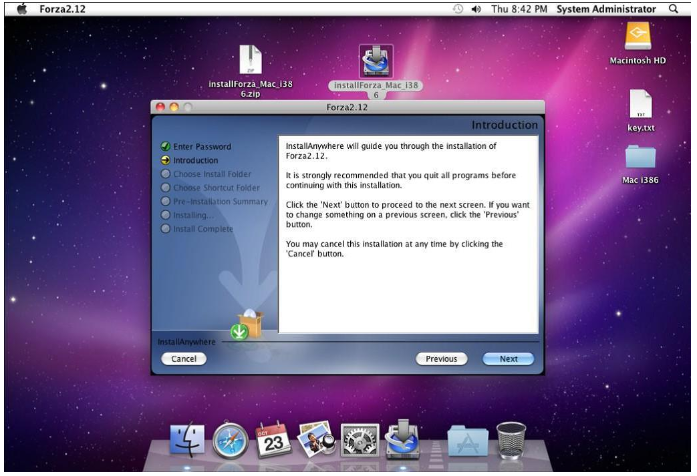Select the installForza_Mac_i386 installer app icon
Image resolution: width=697 pixels, height=476 pixels.
click(x=376, y=61)
